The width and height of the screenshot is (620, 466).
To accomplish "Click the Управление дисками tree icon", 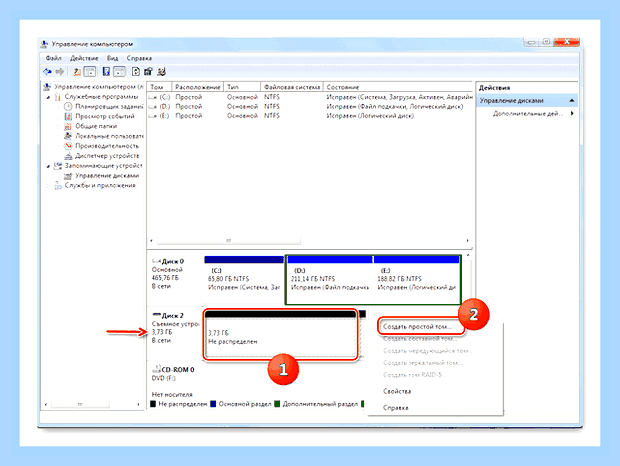I will [68, 175].
